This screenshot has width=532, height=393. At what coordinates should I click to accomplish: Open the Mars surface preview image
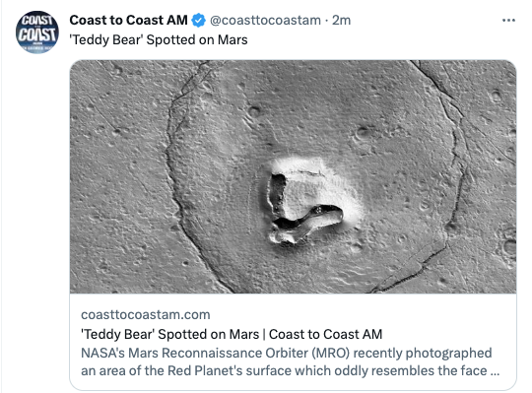tap(294, 176)
